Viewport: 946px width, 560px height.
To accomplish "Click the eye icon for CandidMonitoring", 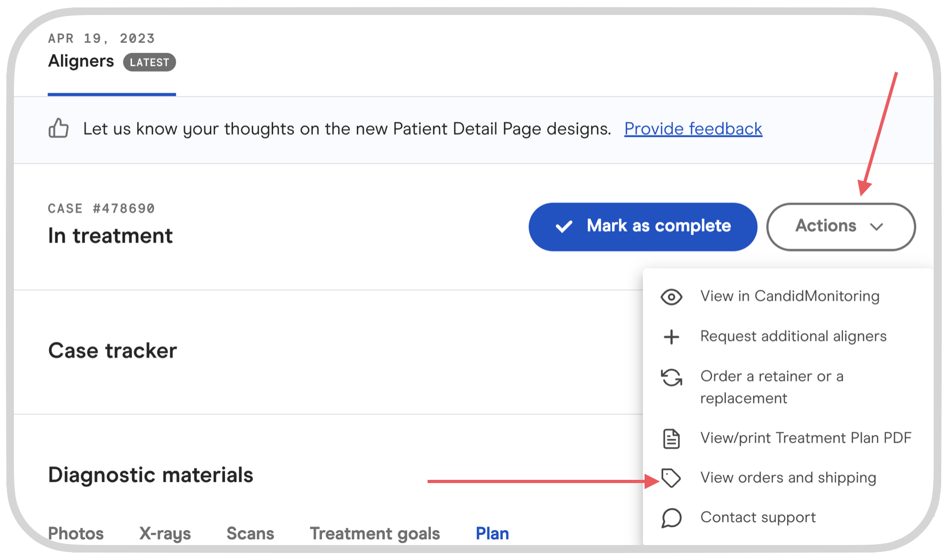I will tap(671, 297).
